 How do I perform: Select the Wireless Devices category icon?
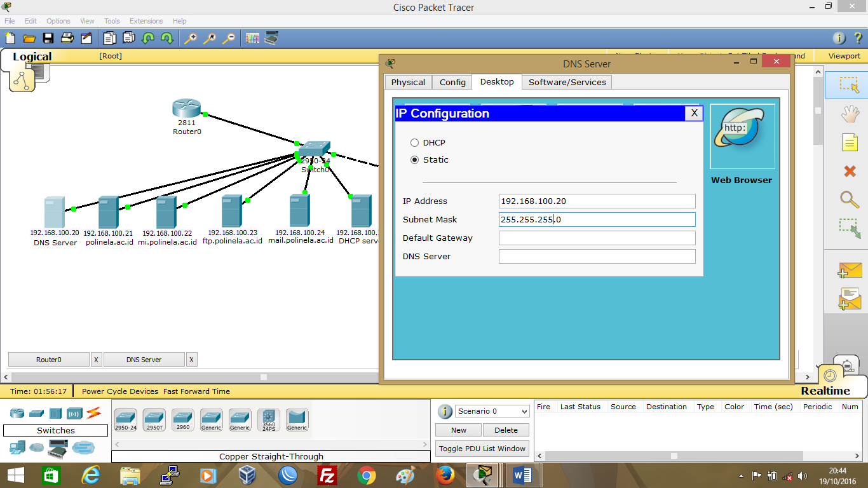click(x=75, y=414)
